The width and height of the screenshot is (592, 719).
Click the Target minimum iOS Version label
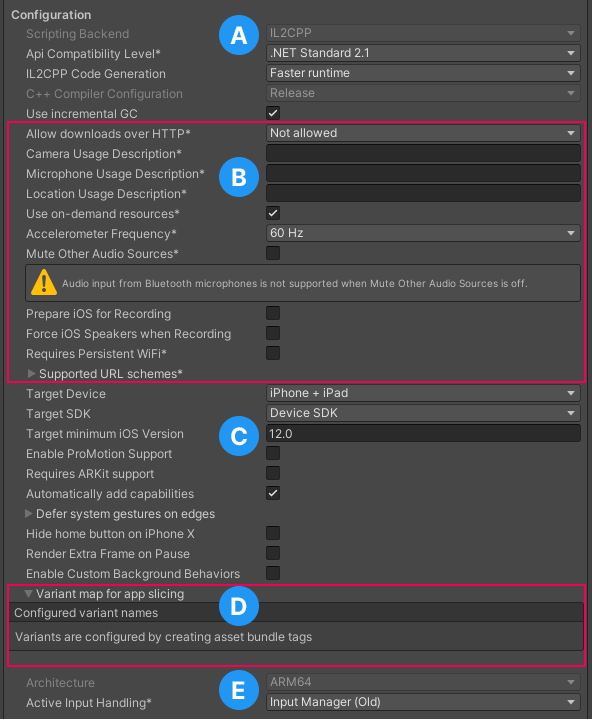point(105,434)
